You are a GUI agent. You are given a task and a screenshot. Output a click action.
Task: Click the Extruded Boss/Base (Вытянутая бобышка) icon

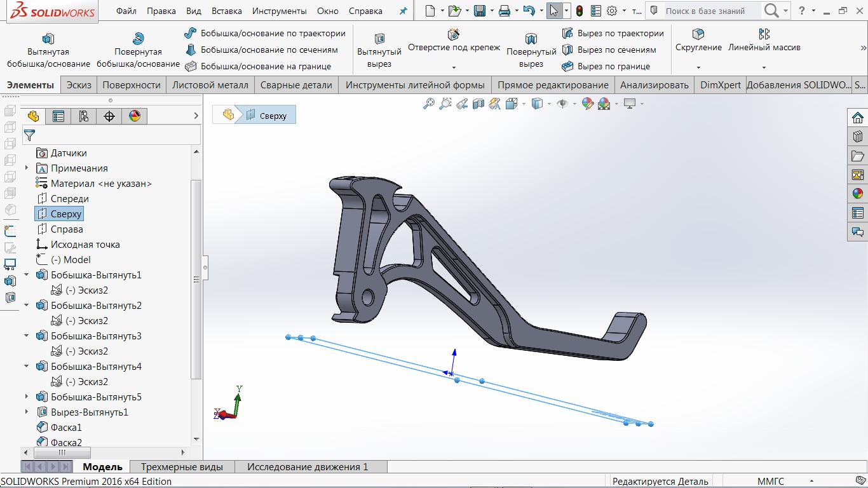tap(48, 39)
